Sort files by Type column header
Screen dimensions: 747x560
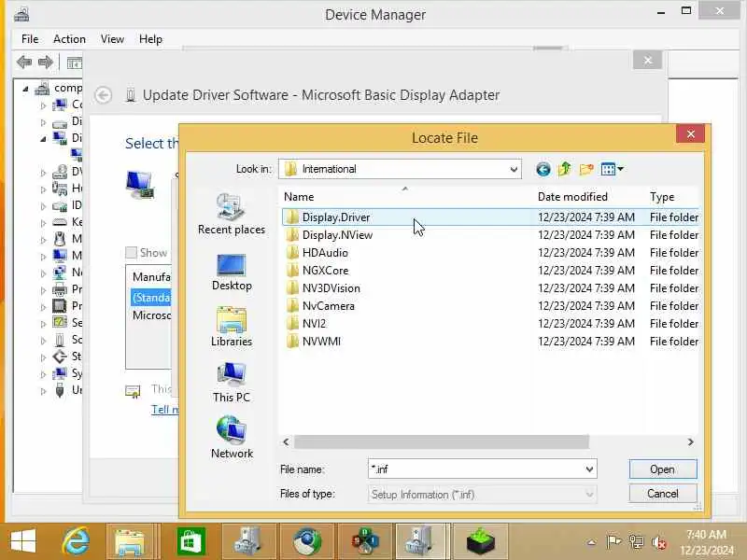coord(672,197)
